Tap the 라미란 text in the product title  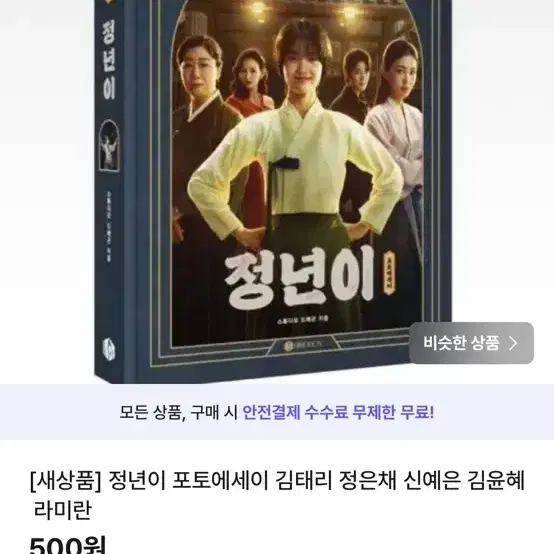[x=63, y=509]
